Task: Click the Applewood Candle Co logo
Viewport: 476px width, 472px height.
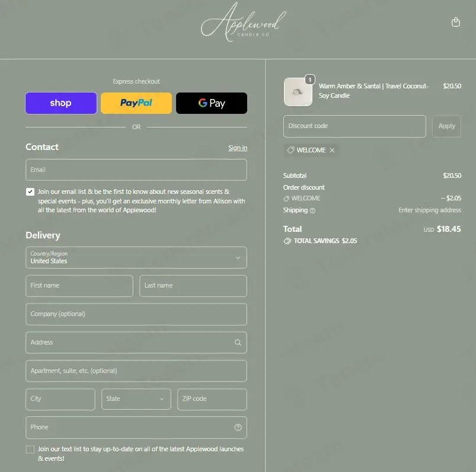Action: click(x=244, y=22)
